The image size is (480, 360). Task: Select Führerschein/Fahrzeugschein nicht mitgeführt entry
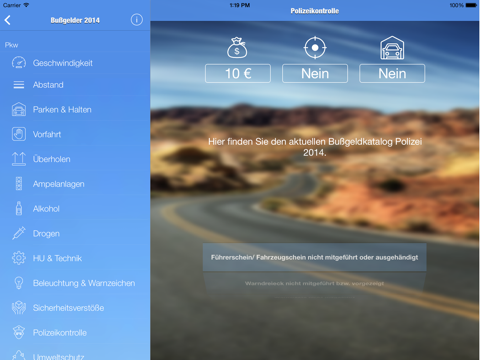315,257
